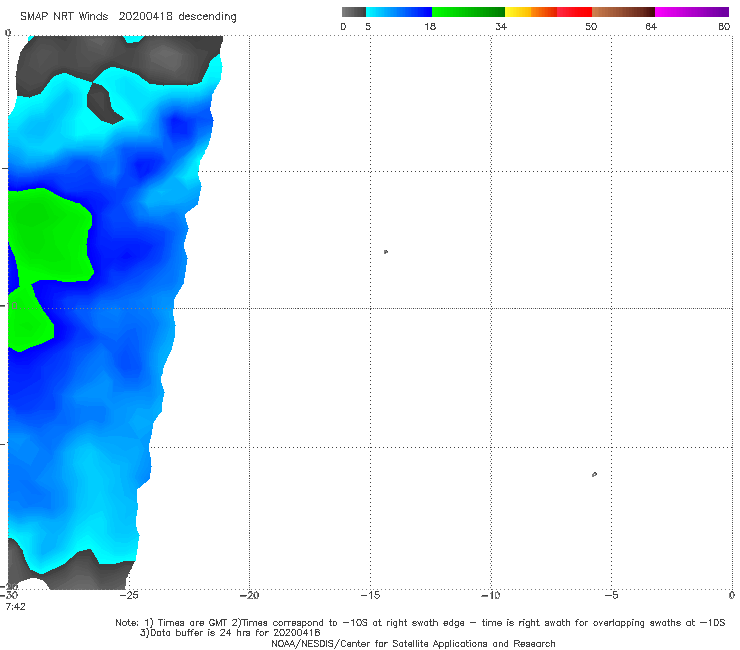This screenshot has width=740, height=650.
Task: Click the red segment of the color bar
Action: point(574,12)
